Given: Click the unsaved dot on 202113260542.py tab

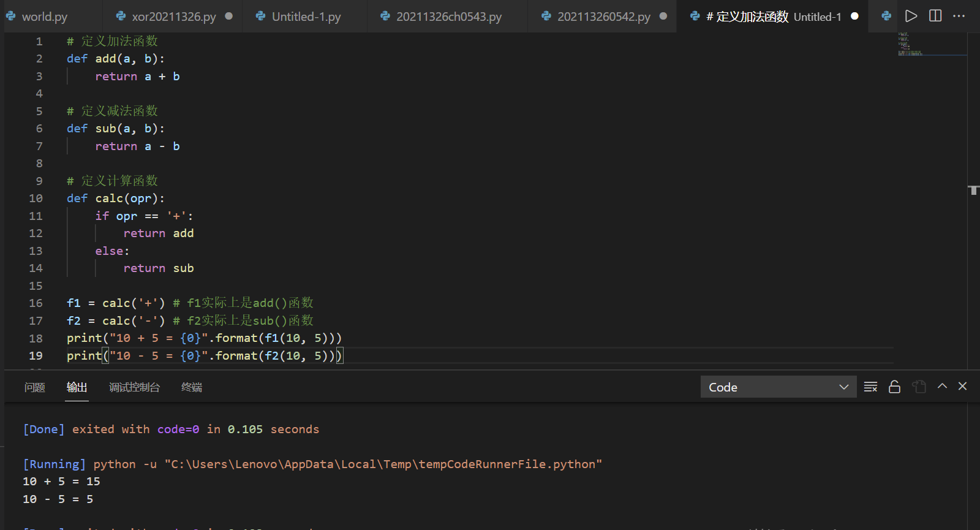Looking at the screenshot, I should pyautogui.click(x=663, y=16).
